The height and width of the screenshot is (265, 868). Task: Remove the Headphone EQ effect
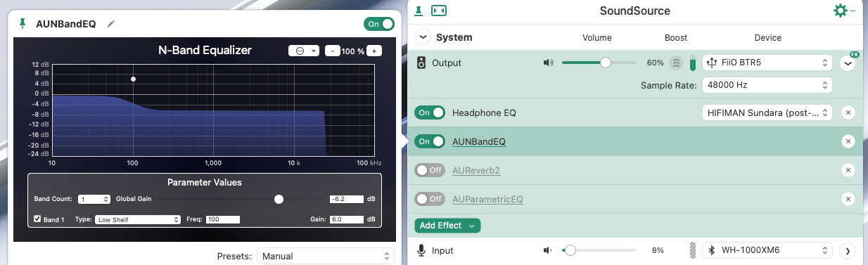point(848,112)
